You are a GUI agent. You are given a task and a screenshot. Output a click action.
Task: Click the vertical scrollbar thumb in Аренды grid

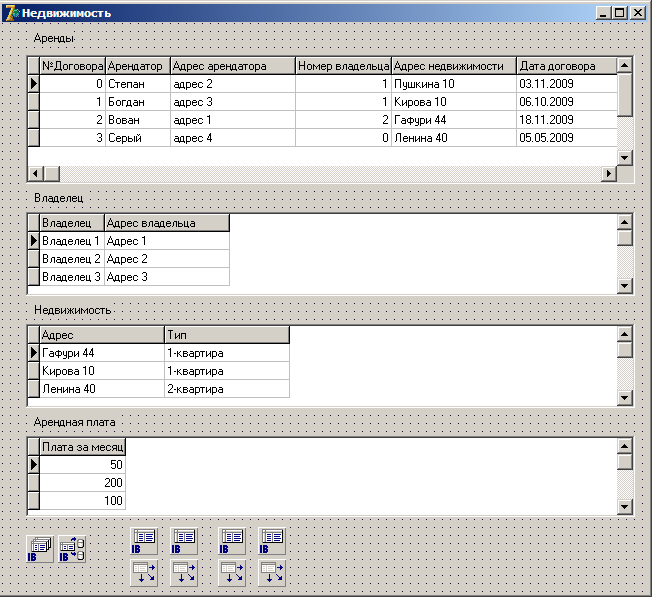coord(625,95)
